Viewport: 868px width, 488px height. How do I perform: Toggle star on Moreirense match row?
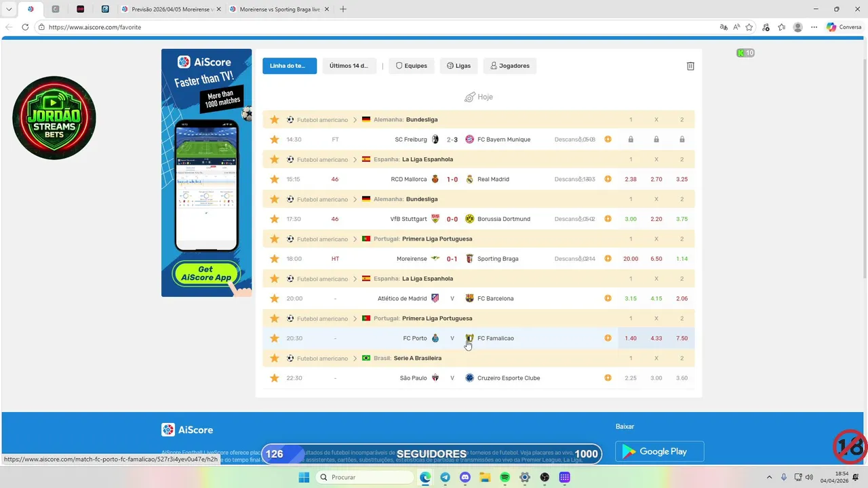tap(275, 259)
